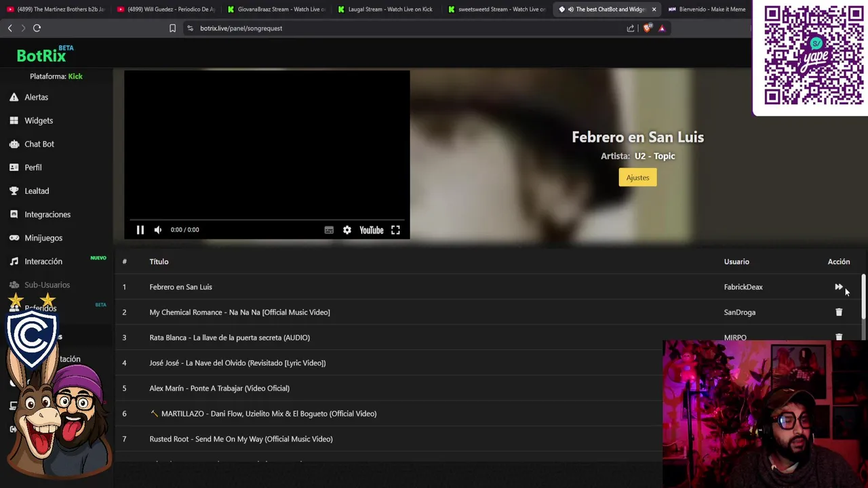The width and height of the screenshot is (868, 488).
Task: Enter fullscreen in the video player
Action: 395,230
